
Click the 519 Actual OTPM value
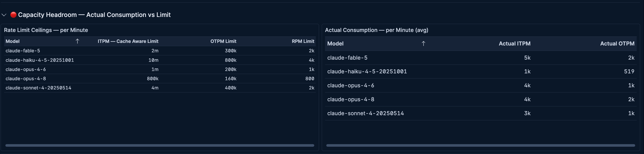pyautogui.click(x=629, y=72)
